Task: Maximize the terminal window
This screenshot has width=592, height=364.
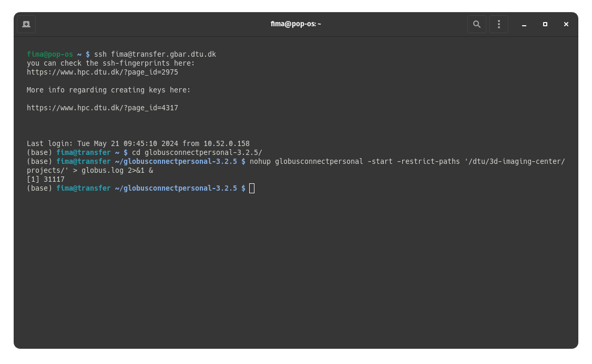Action: (x=545, y=24)
